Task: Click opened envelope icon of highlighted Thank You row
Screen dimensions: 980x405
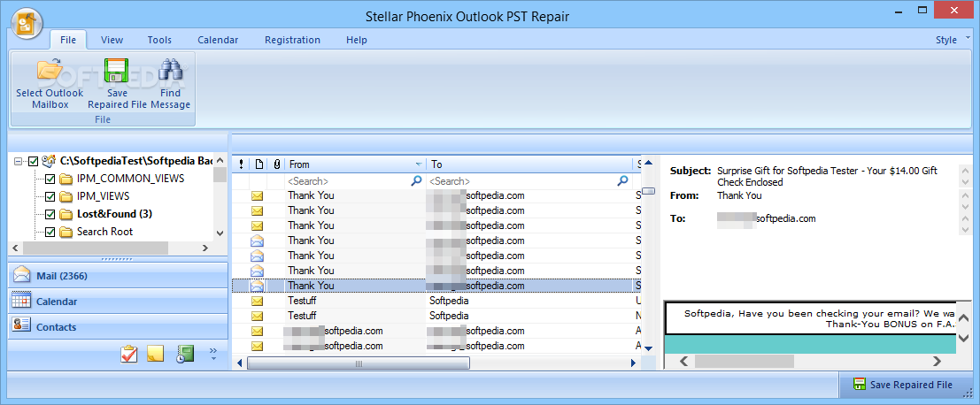Action: point(257,286)
